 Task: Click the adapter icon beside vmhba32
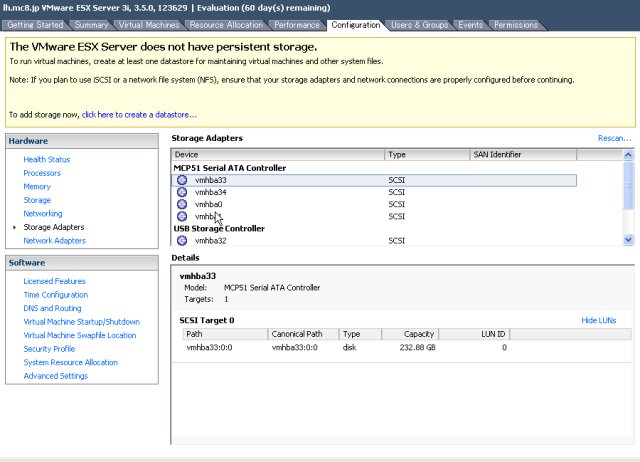(x=182, y=241)
